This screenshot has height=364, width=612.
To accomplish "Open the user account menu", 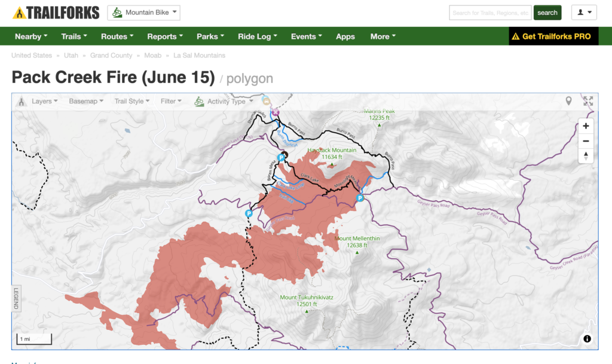I will pyautogui.click(x=585, y=13).
